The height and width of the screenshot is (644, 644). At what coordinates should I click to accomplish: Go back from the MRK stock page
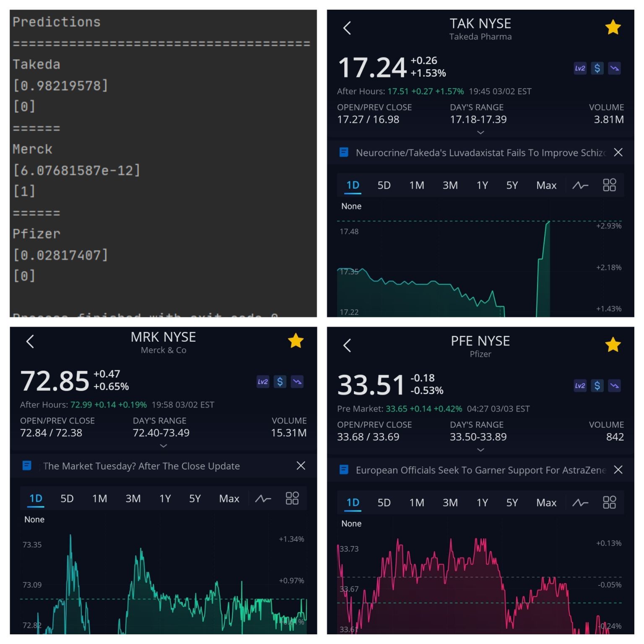pos(30,341)
